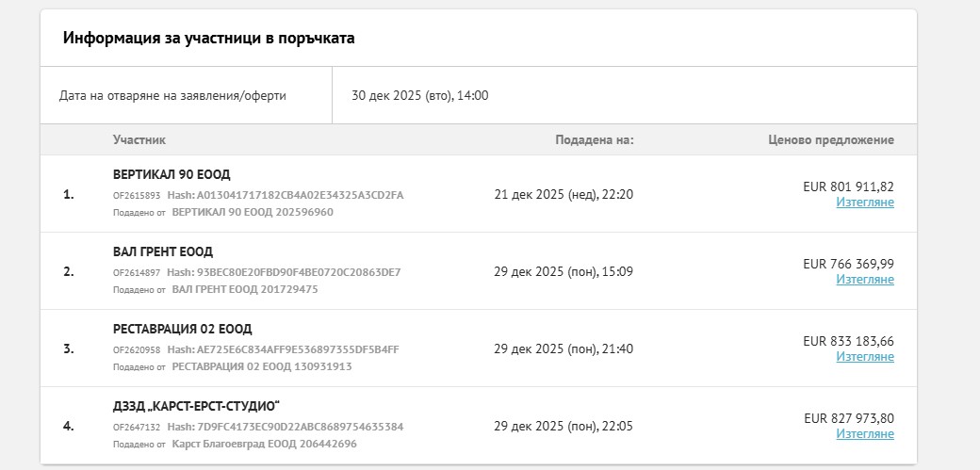This screenshot has width=980, height=470.
Task: Click the price EUR 766 369,99
Action: (x=848, y=264)
